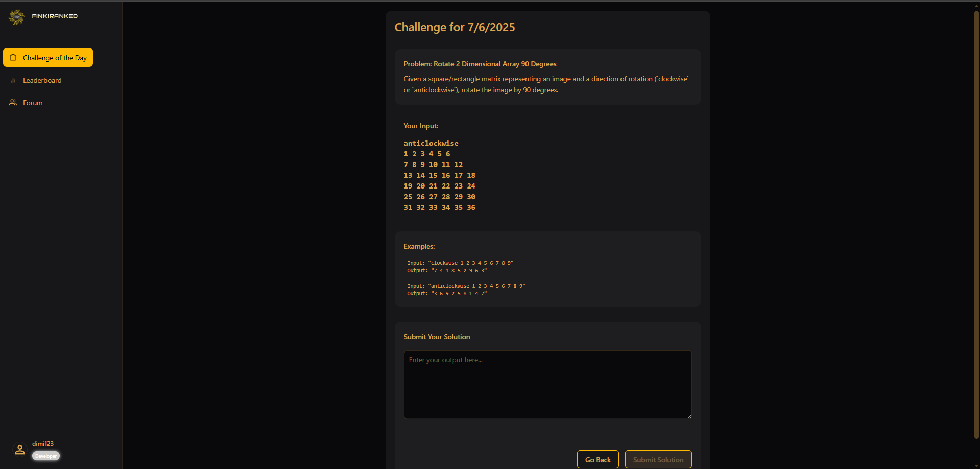Click the 'Challenge for 7/6/2025' heading
This screenshot has height=469, width=980.
(455, 28)
